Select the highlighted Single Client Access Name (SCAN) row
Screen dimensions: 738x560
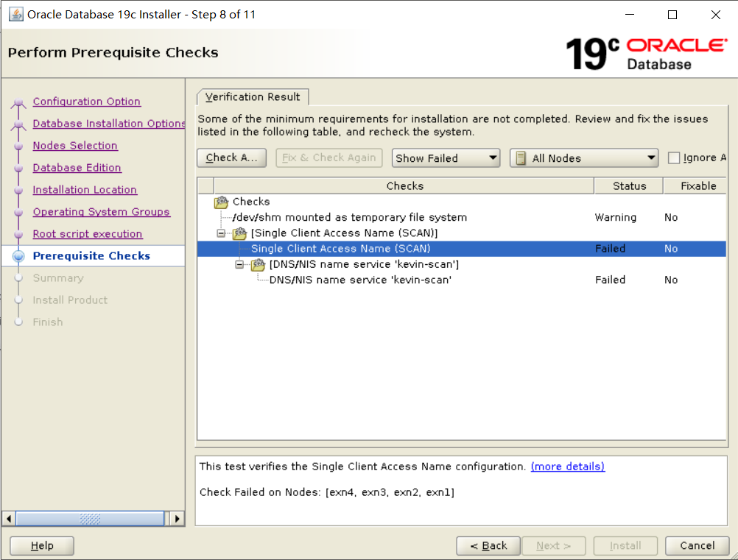(x=462, y=249)
